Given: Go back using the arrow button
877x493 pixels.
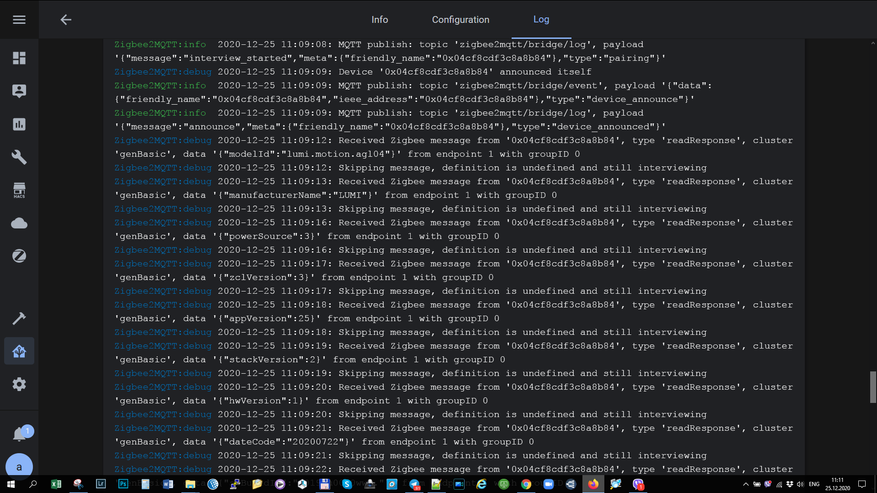Looking at the screenshot, I should click(x=66, y=20).
